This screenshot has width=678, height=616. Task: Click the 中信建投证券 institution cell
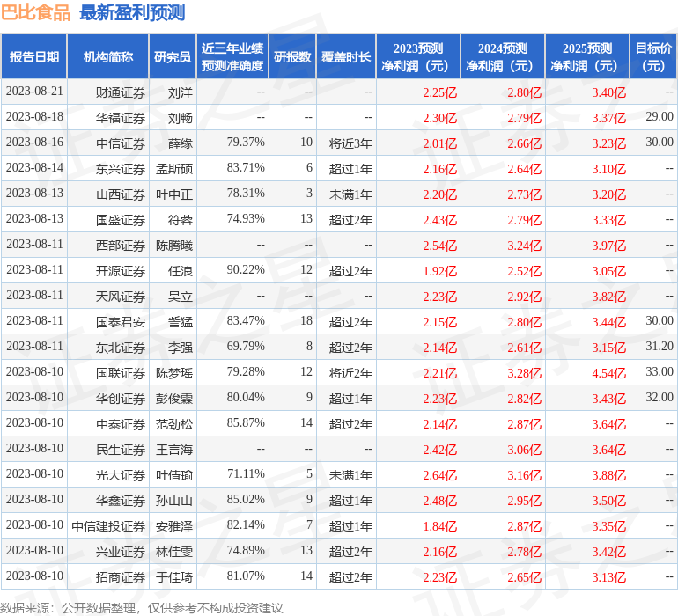[108, 526]
